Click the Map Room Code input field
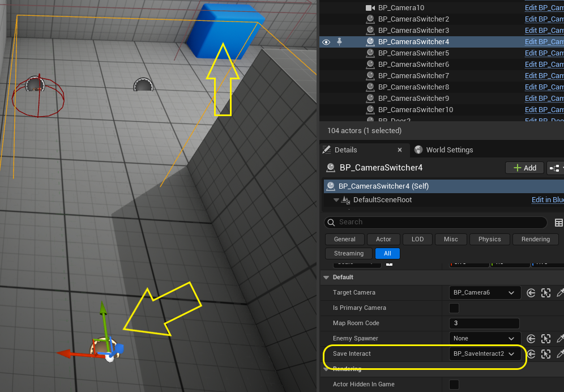This screenshot has height=392, width=564. pyautogui.click(x=484, y=323)
